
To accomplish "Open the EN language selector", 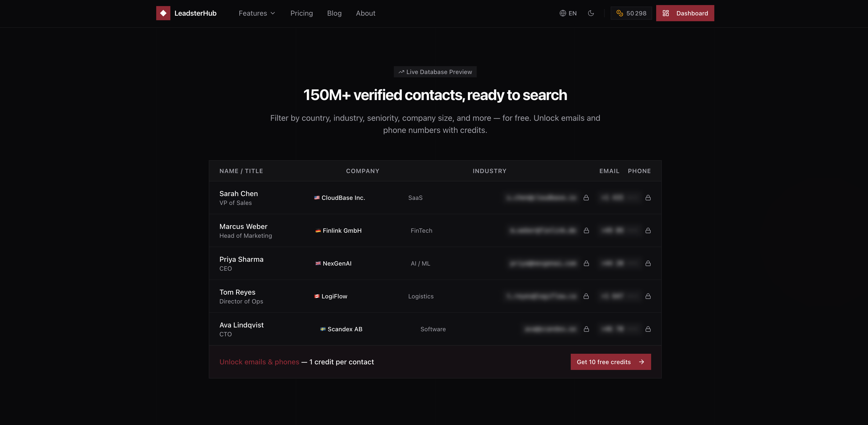I will [568, 13].
